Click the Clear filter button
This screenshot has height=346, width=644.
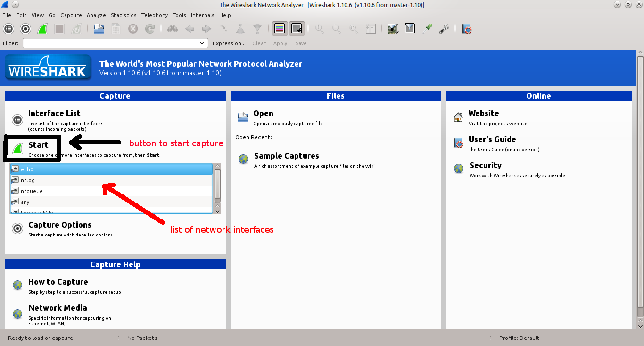tap(259, 43)
